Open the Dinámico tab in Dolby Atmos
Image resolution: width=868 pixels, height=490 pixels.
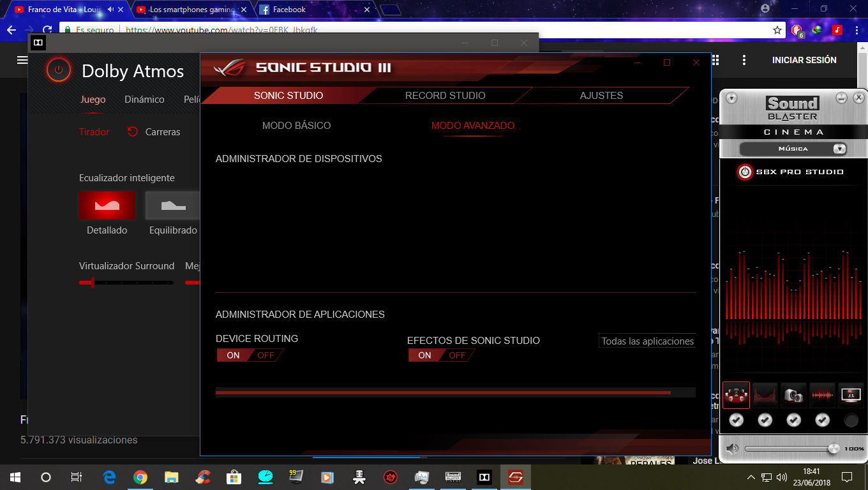[x=144, y=100]
